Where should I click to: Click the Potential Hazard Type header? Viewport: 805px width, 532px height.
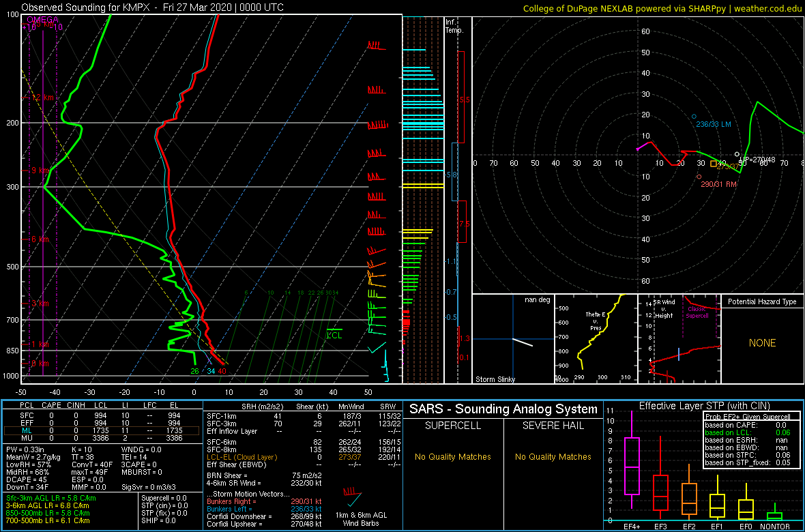[x=763, y=302]
